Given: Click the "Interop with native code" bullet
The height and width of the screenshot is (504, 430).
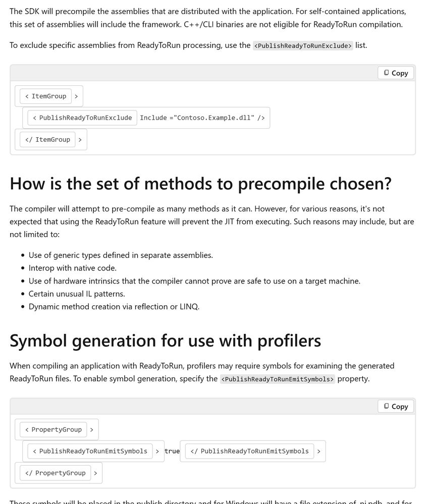Looking at the screenshot, I should click(73, 268).
